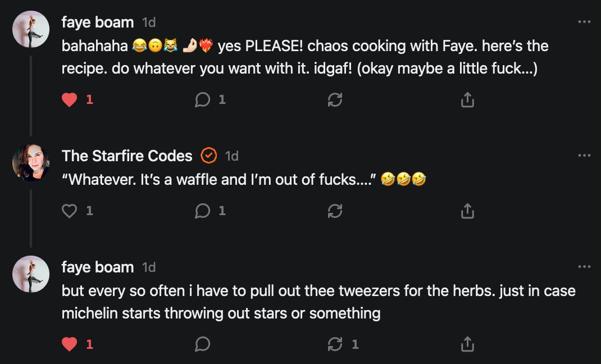Screen dimensions: 601x364
Task: Share The Starfire Codes' waffle comment
Action: [467, 211]
